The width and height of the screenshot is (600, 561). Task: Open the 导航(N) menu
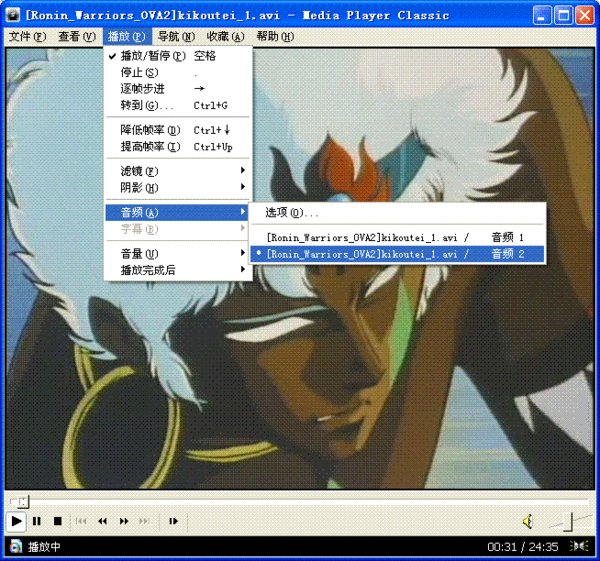[176, 37]
